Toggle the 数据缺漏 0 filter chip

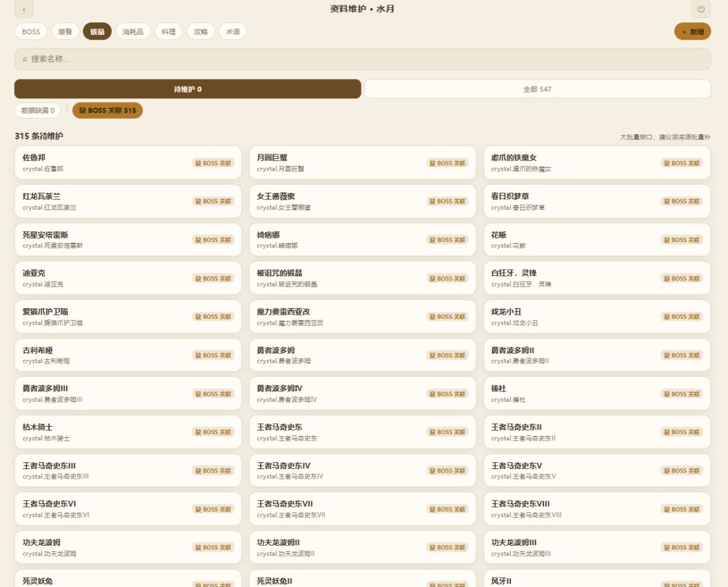point(38,111)
